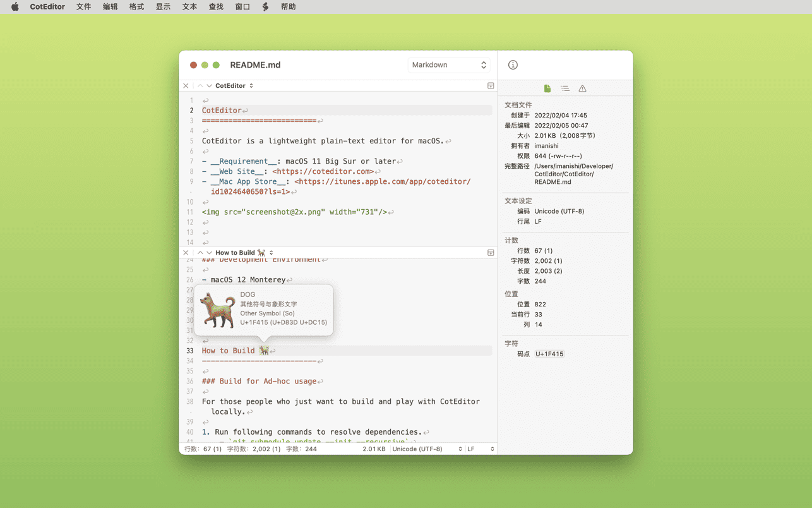Click the coteditor.com URL in line 8
Viewport: 812px width, 508px height.
click(323, 171)
